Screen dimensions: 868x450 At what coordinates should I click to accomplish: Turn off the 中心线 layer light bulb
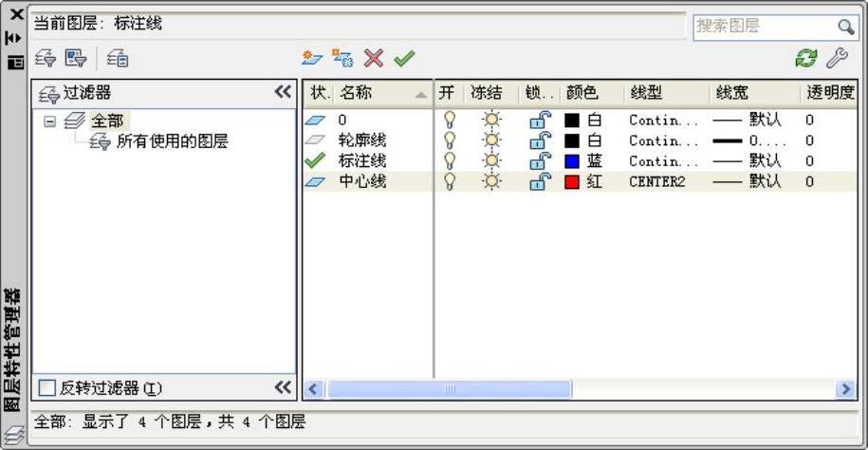pyautogui.click(x=450, y=181)
